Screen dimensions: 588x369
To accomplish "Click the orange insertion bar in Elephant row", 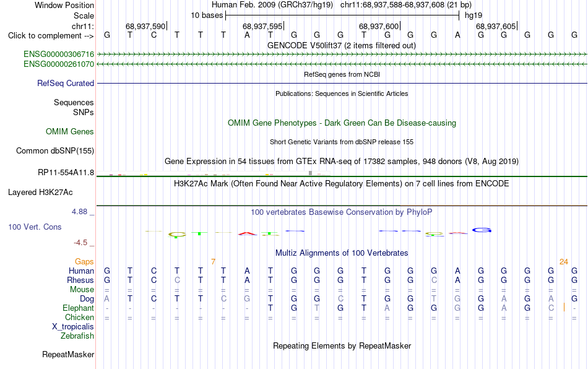I will [x=564, y=308].
